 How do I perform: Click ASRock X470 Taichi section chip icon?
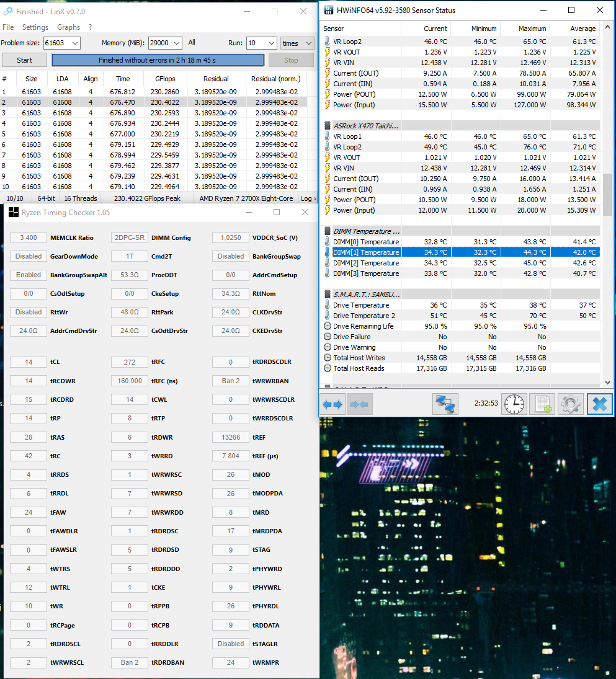[x=328, y=126]
